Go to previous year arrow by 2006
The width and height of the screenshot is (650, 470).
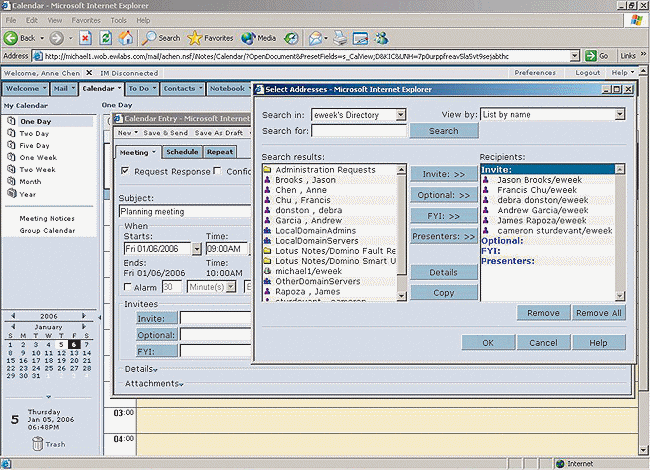(13, 316)
